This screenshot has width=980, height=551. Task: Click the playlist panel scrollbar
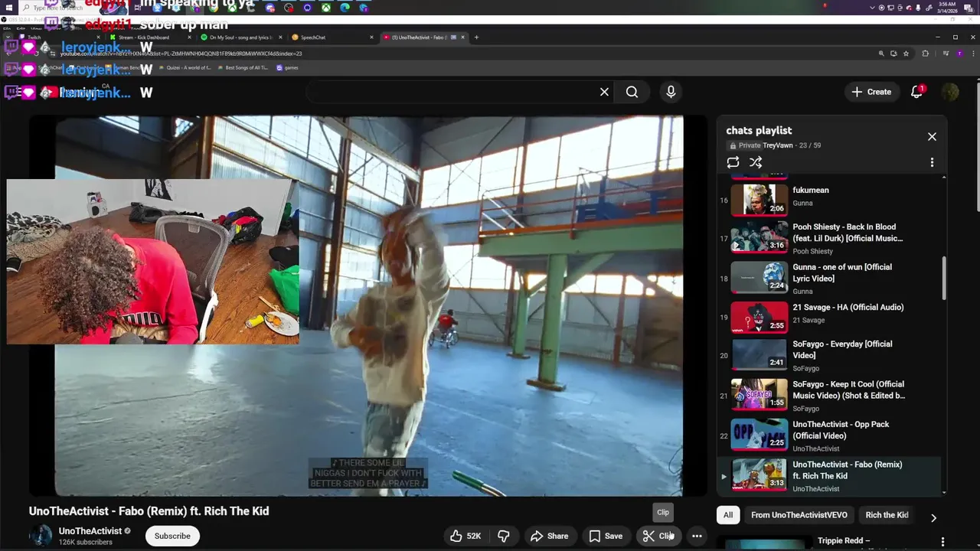click(x=944, y=279)
